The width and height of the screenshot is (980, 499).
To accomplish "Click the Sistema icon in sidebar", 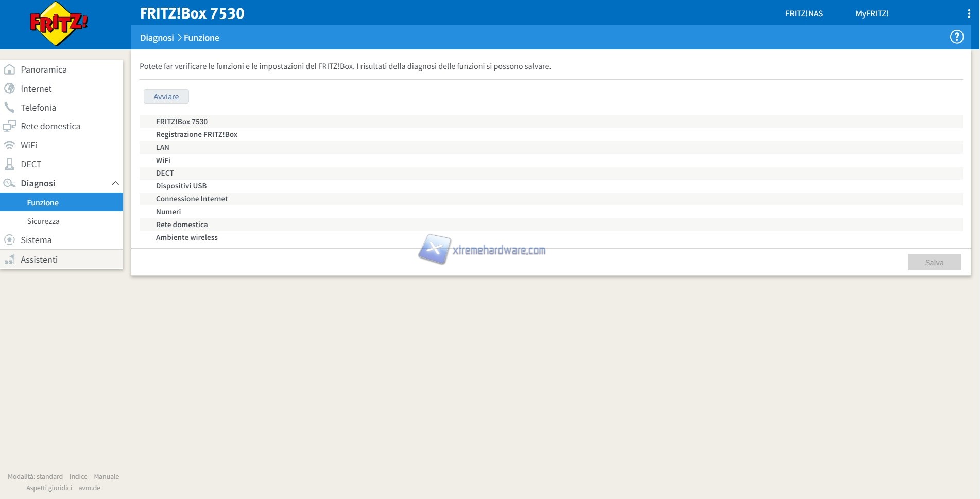I will click(x=9, y=240).
